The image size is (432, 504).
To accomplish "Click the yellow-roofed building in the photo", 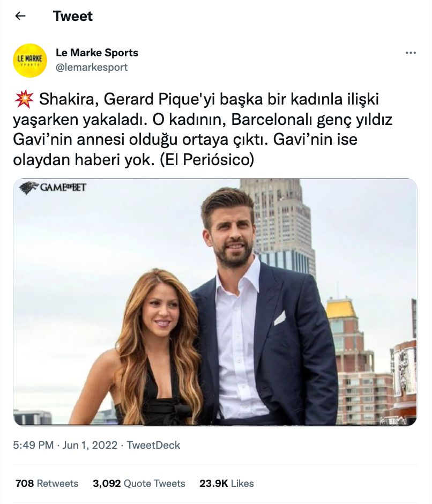I will [x=341, y=309].
